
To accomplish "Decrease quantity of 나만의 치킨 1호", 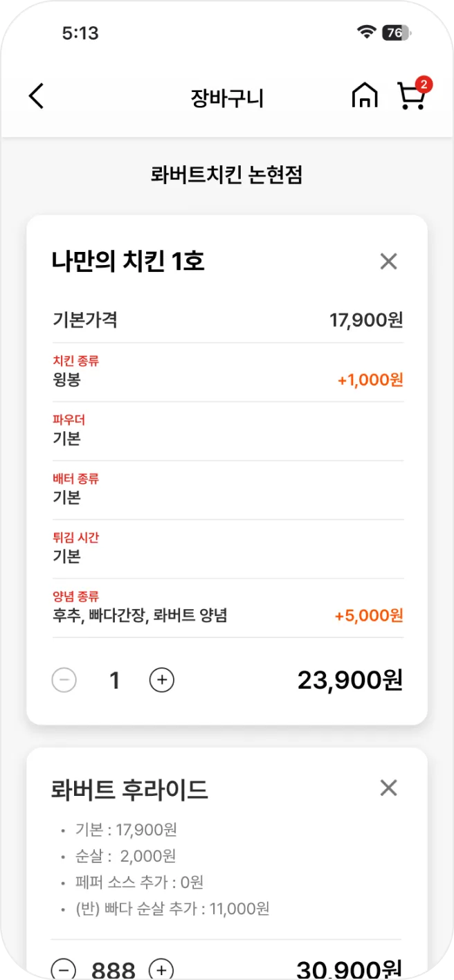I will (64, 680).
